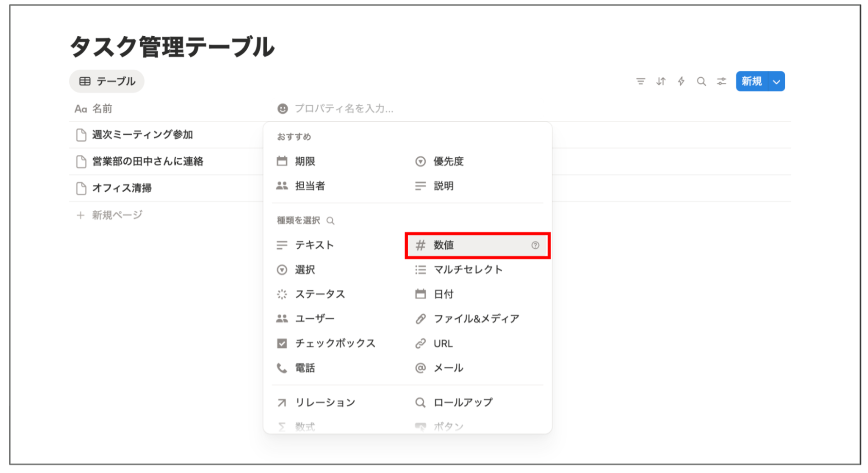Click the sort arrows icon
Viewport: 868px width, 473px height.
point(661,81)
